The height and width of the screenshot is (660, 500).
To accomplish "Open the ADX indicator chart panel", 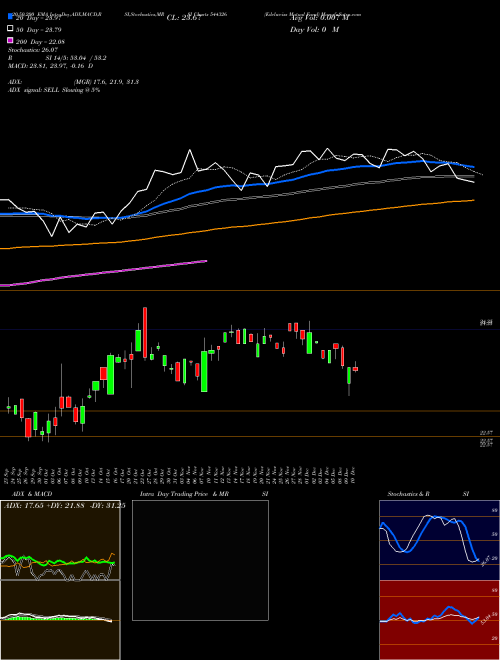I will coord(60,540).
